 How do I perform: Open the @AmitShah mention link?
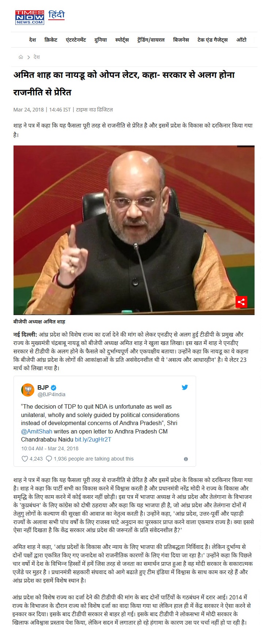(37, 431)
